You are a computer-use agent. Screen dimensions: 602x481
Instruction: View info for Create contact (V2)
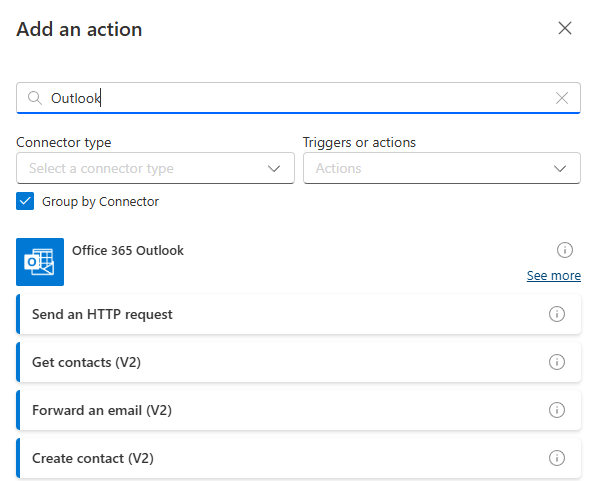pos(557,458)
